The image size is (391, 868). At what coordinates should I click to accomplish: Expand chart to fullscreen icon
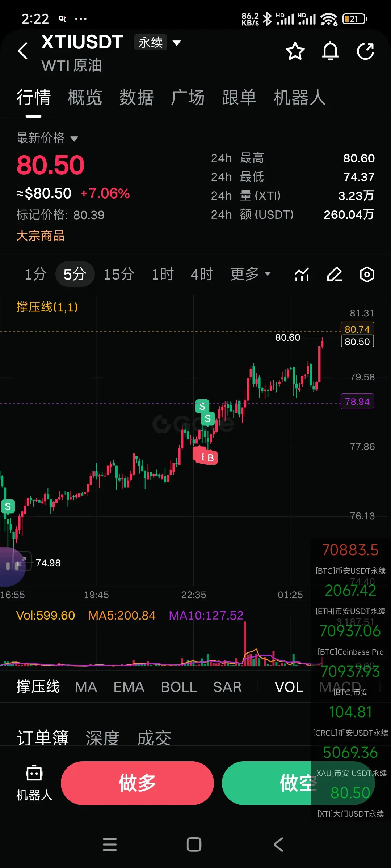click(x=22, y=561)
